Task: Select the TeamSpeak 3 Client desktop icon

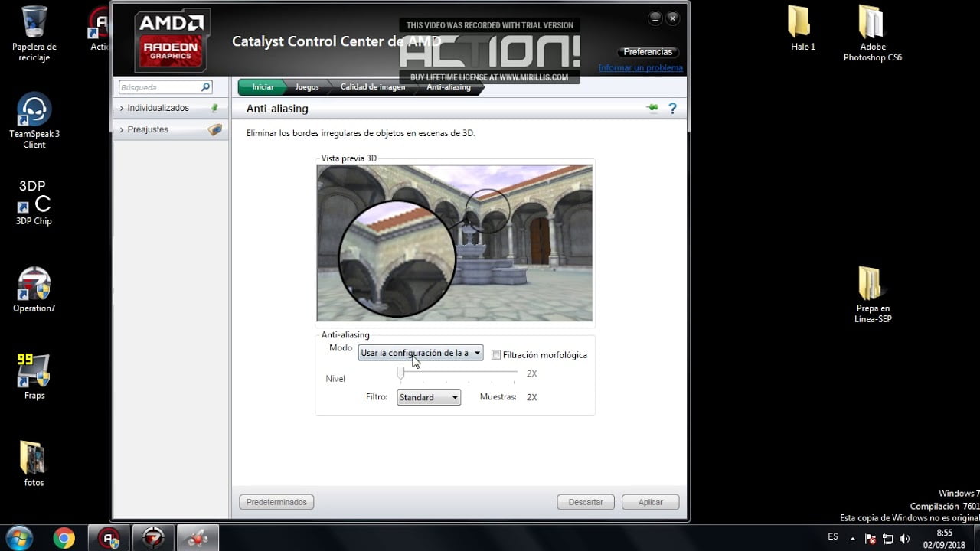Action: (x=34, y=120)
